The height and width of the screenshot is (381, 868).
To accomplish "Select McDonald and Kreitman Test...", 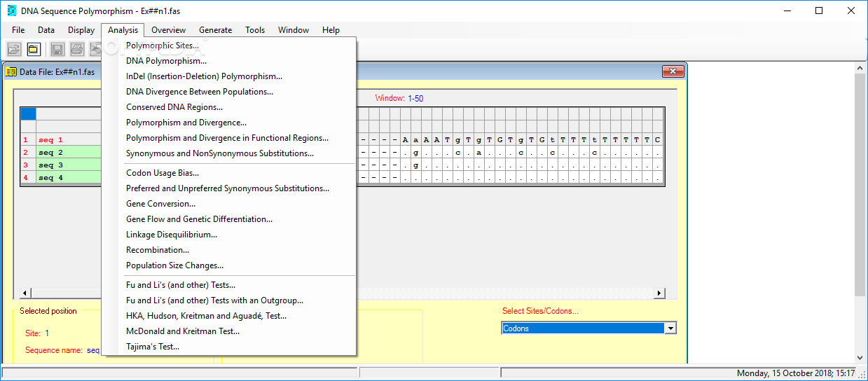I will [x=229, y=331].
